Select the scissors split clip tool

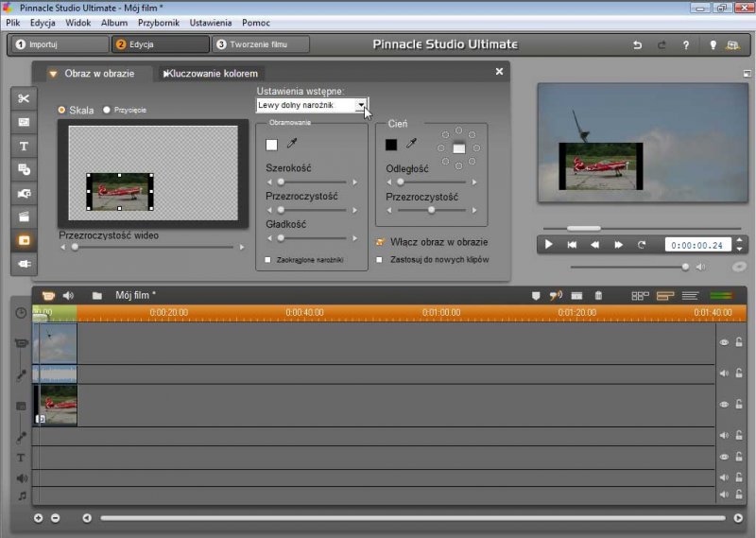(24, 98)
